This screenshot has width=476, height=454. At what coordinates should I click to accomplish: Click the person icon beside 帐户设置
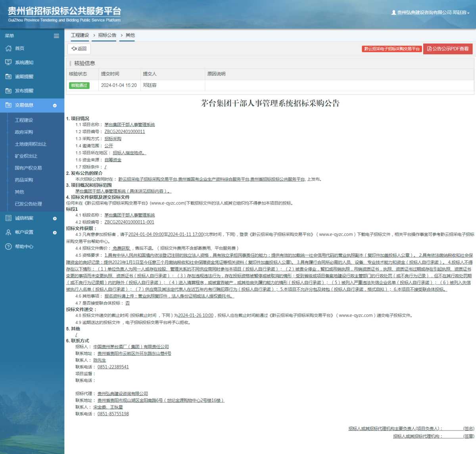(8, 232)
